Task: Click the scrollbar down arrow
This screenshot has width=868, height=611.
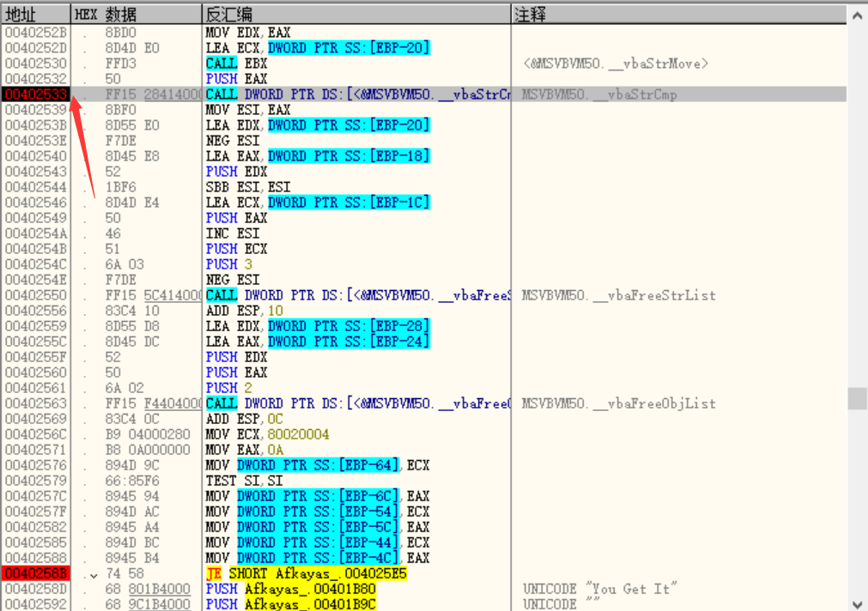Action: pyautogui.click(x=857, y=604)
